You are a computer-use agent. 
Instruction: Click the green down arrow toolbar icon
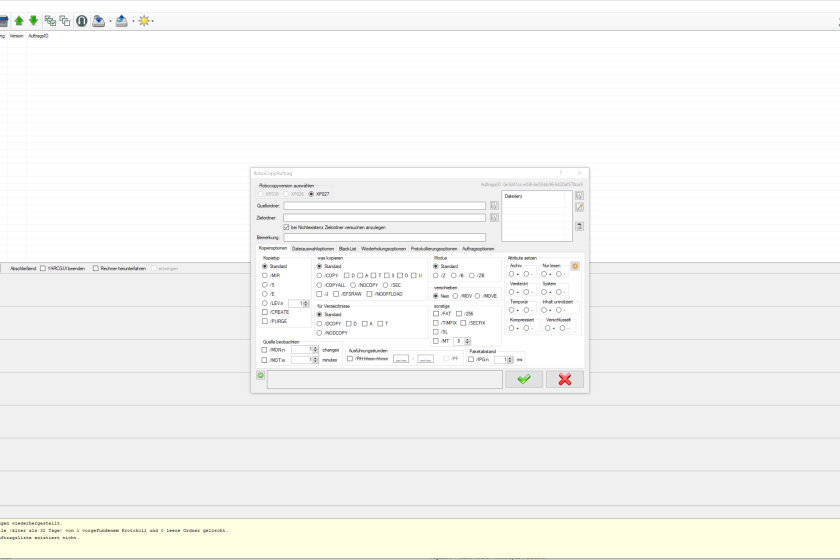point(33,20)
